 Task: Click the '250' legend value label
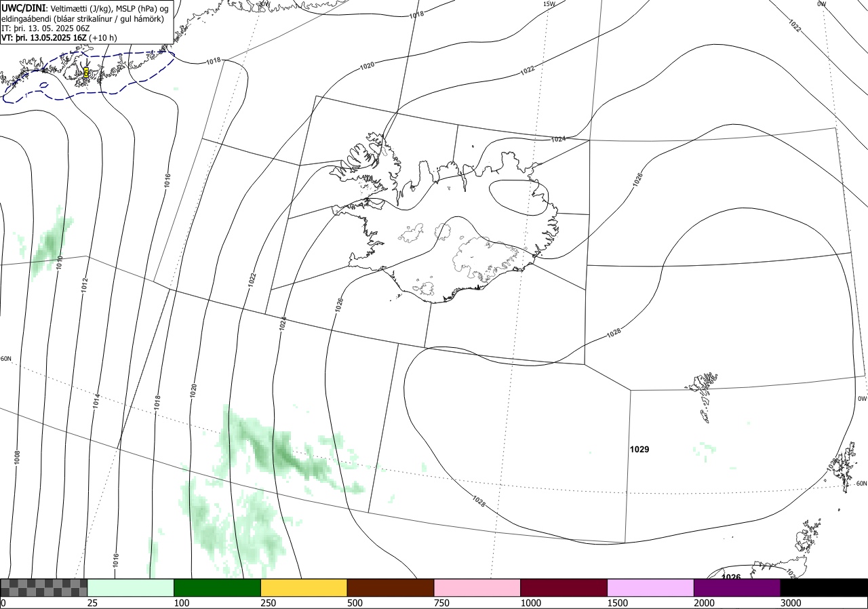tap(269, 603)
